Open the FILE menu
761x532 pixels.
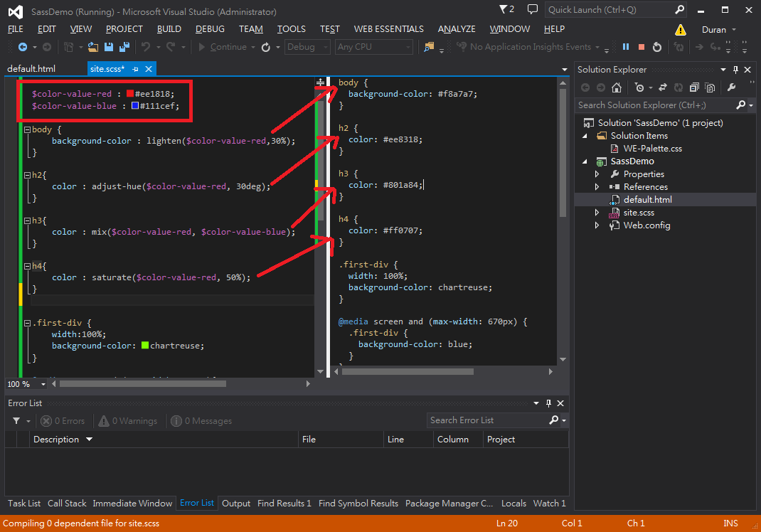point(16,29)
